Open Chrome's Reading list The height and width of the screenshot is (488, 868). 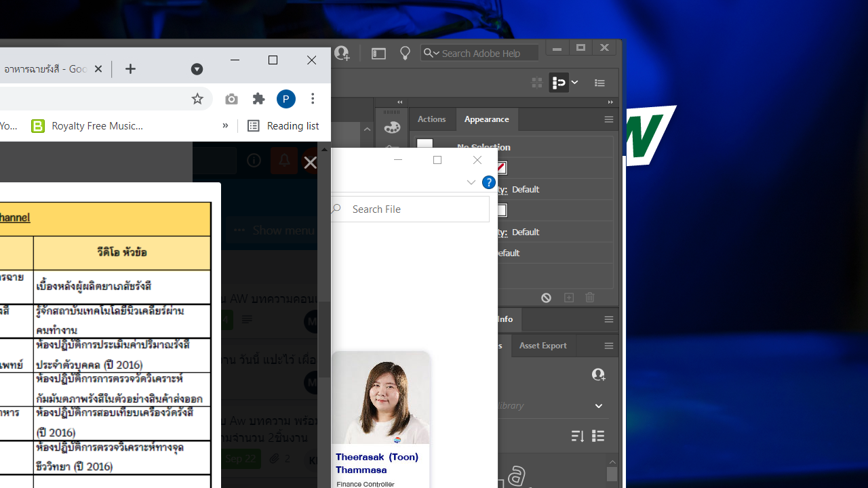click(283, 125)
